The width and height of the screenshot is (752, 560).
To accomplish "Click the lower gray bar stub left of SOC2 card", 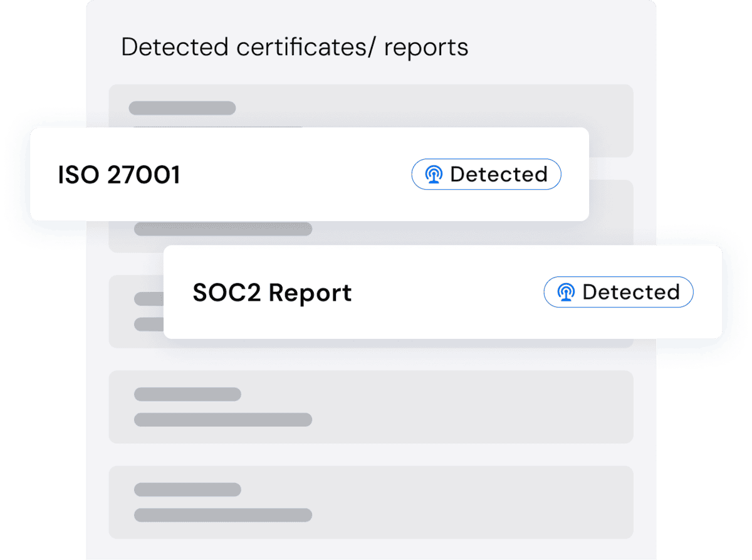I will tap(149, 324).
